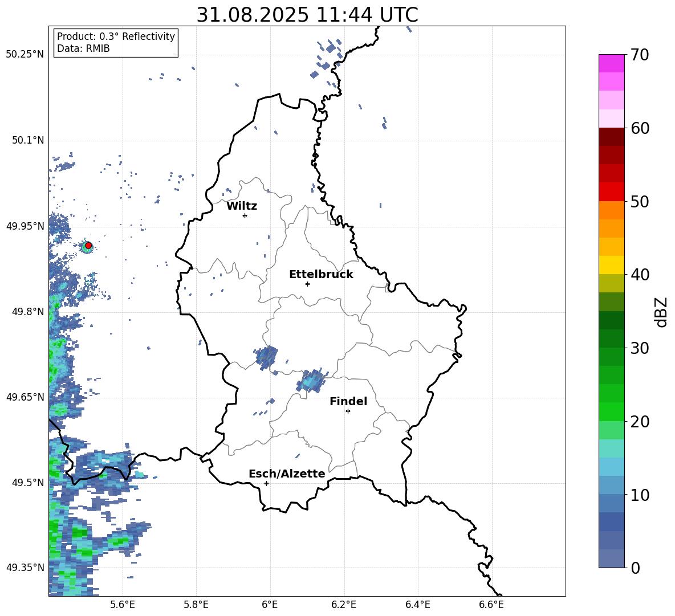Click the Findel station cross marker
Screen dimensions: 675x616
click(348, 411)
